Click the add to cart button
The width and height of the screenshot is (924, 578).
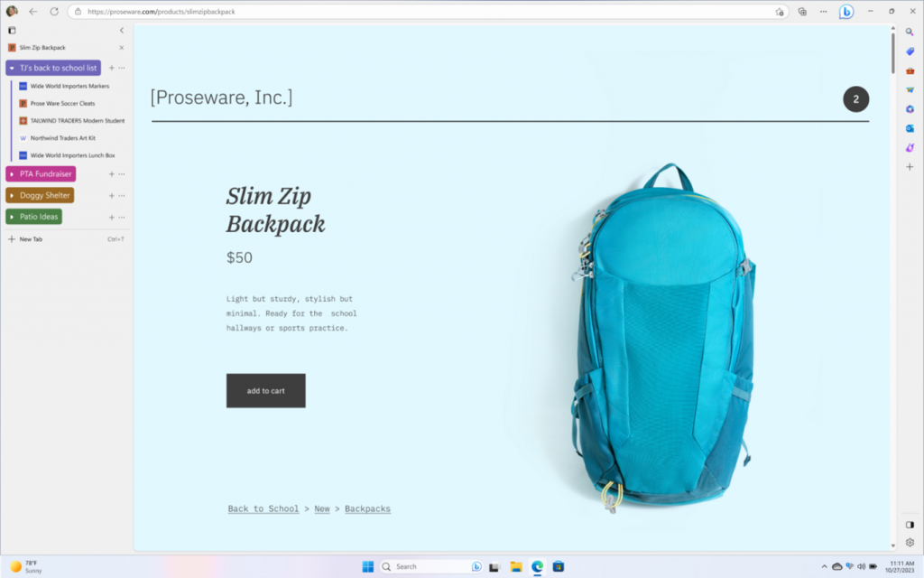click(x=266, y=390)
